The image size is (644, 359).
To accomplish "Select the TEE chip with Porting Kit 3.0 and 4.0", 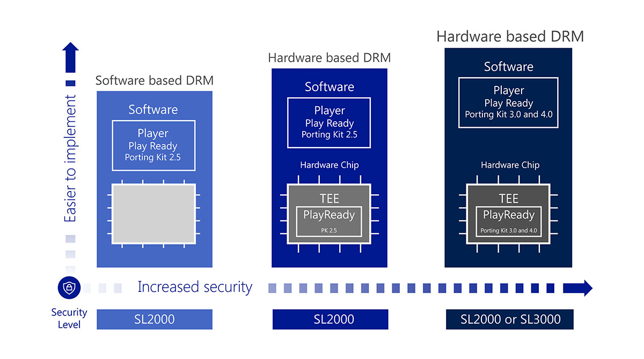I will point(509,214).
